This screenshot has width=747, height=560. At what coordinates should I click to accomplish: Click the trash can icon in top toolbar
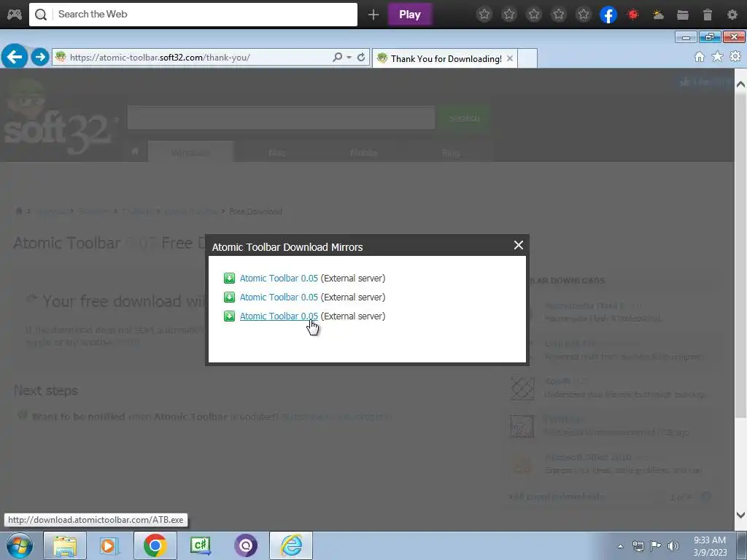click(708, 15)
